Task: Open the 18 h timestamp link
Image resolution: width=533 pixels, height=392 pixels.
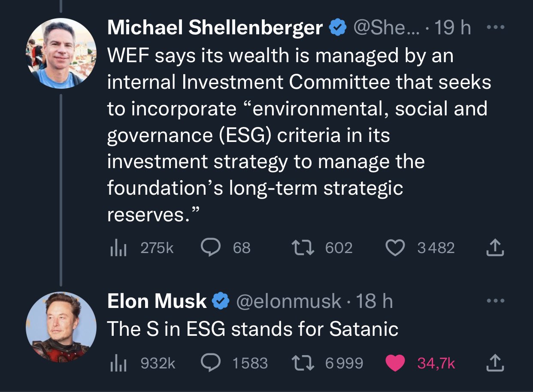Action: 374,301
